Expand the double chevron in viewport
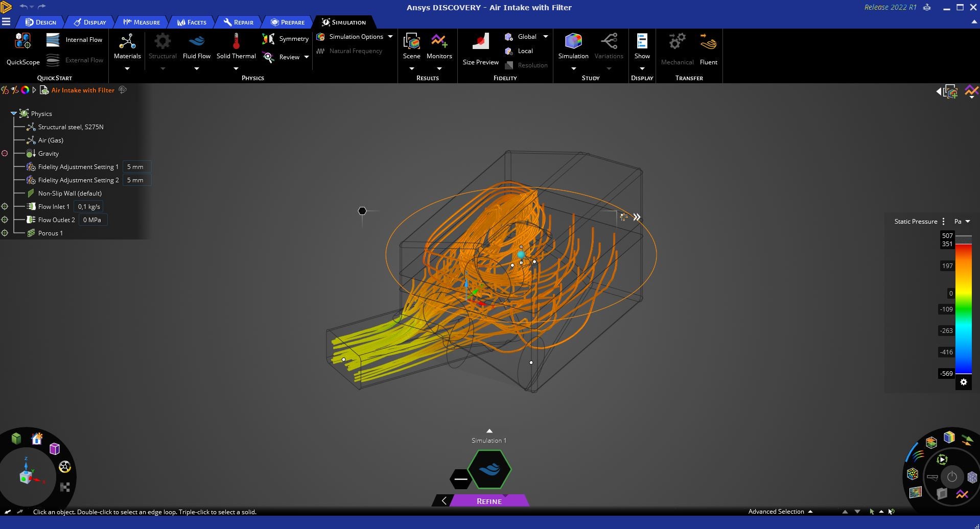 637,217
